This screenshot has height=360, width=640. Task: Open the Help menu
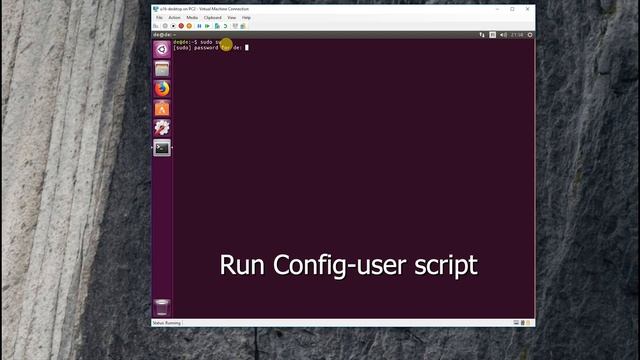pyautogui.click(x=246, y=18)
